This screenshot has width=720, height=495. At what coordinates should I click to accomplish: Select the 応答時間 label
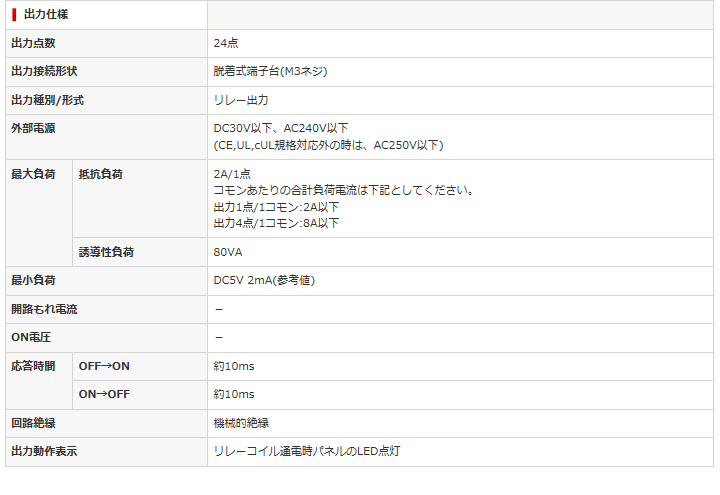(33, 366)
